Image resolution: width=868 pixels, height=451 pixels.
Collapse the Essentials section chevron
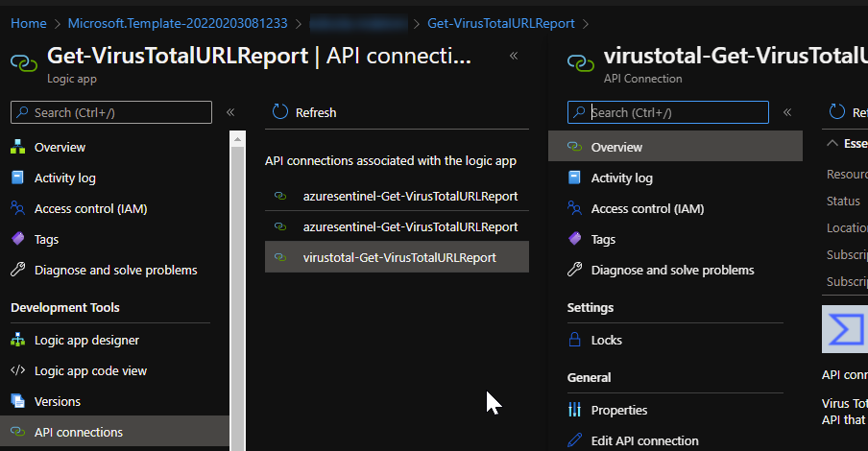tap(832, 143)
